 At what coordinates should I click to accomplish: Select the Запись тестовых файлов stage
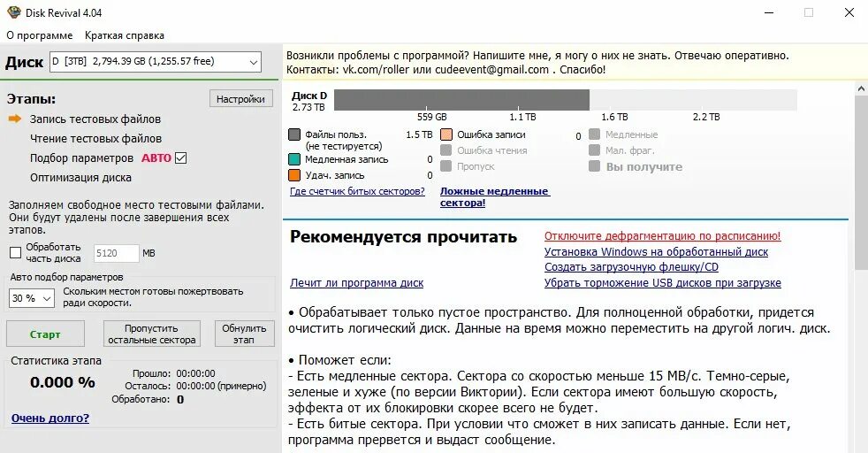tap(95, 119)
